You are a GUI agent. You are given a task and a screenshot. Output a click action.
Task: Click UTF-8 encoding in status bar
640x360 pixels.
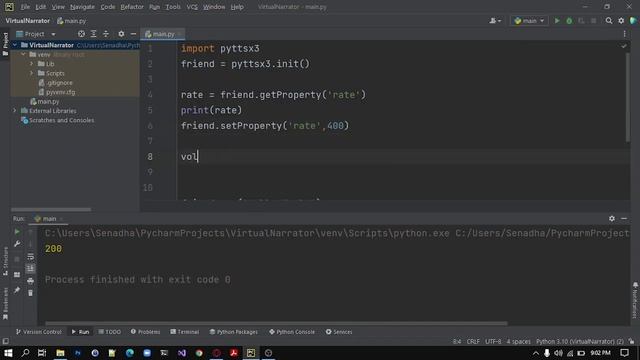pos(493,341)
